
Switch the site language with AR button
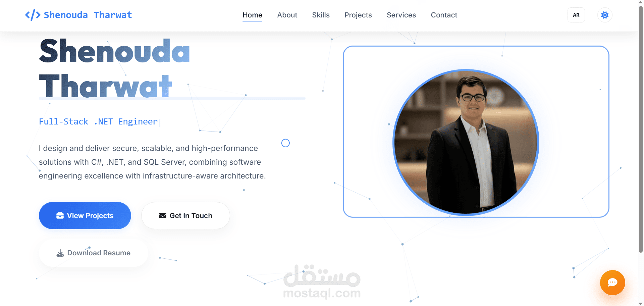pos(576,15)
